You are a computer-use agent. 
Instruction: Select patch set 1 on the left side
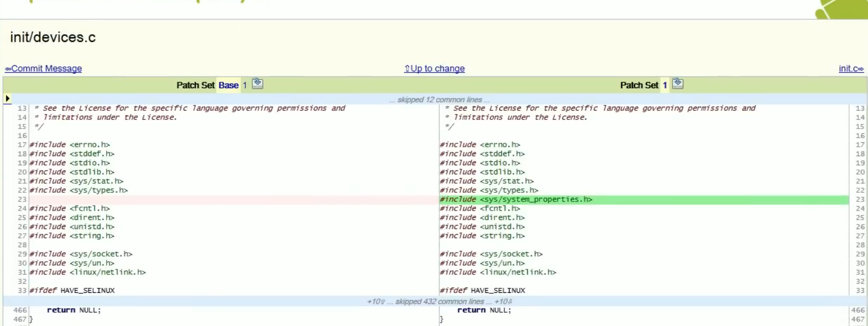[x=245, y=85]
